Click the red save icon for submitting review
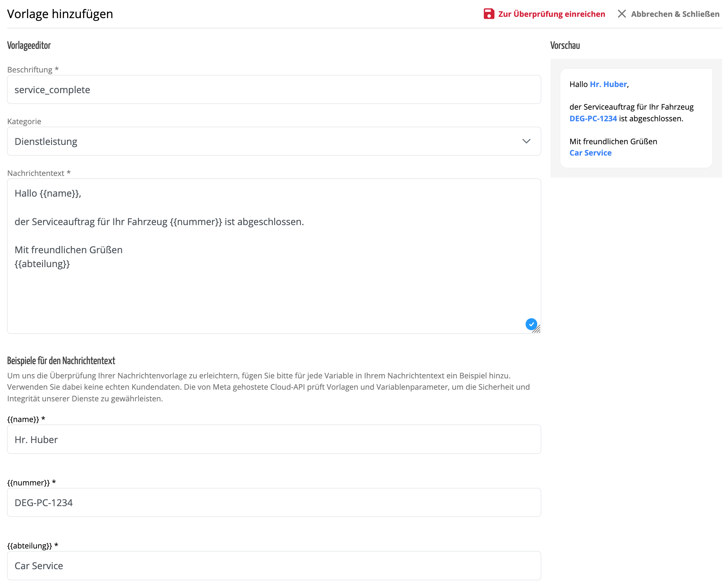 (x=489, y=14)
